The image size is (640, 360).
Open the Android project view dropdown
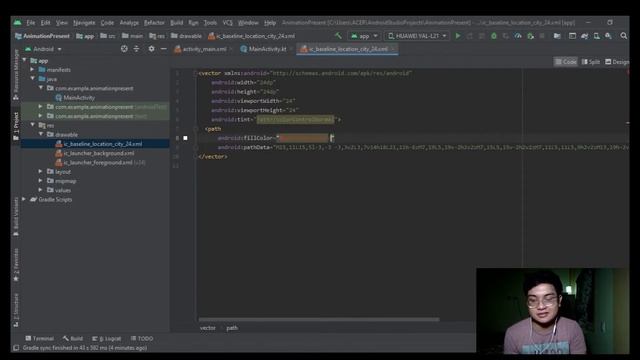pyautogui.click(x=43, y=49)
